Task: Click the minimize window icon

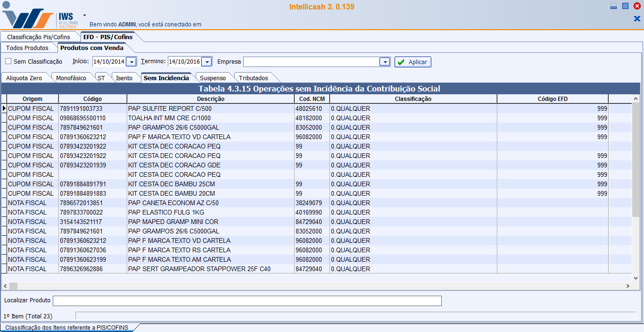Action: point(614,7)
